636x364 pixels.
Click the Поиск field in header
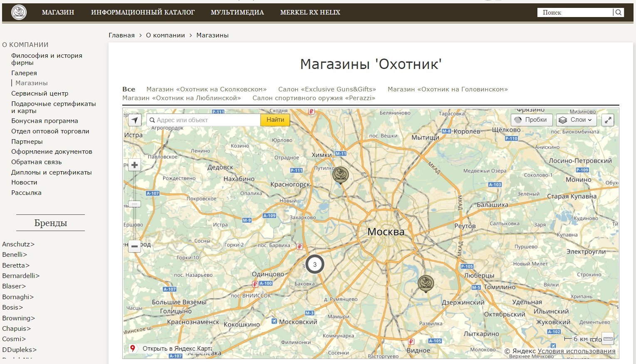click(575, 12)
